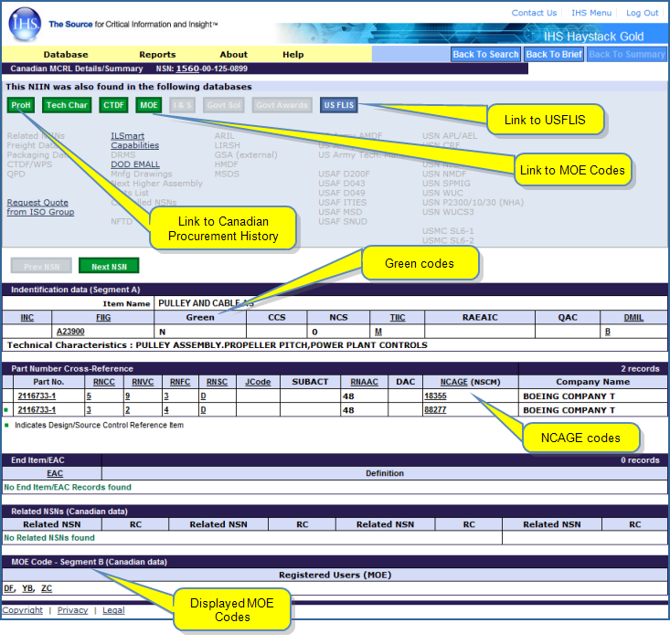Open the About menu
Screen dimensions: 670x644
233,55
